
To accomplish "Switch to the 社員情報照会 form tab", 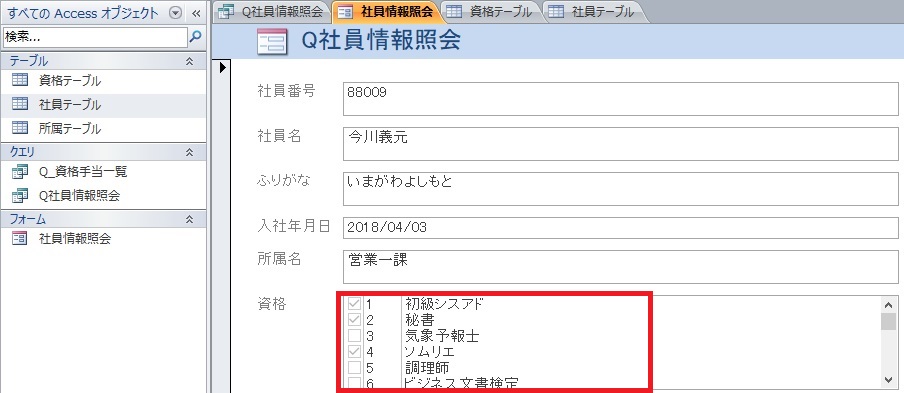I will (387, 12).
